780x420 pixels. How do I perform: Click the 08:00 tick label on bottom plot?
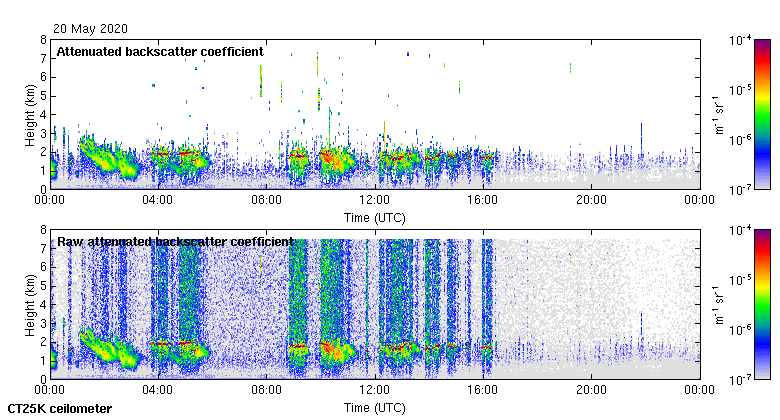coord(266,390)
